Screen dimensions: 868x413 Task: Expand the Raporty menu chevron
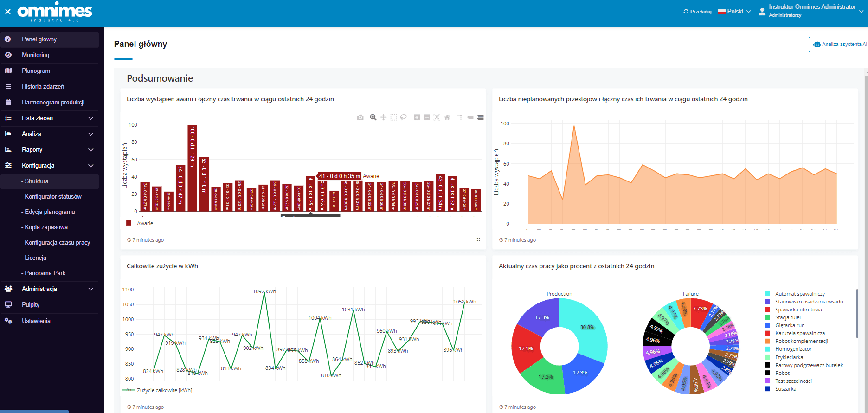[91, 150]
